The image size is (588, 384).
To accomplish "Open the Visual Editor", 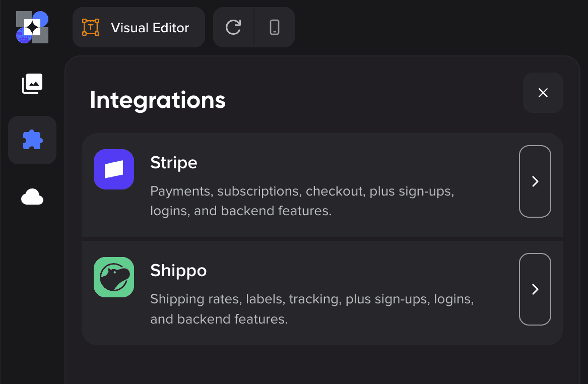I will 139,27.
